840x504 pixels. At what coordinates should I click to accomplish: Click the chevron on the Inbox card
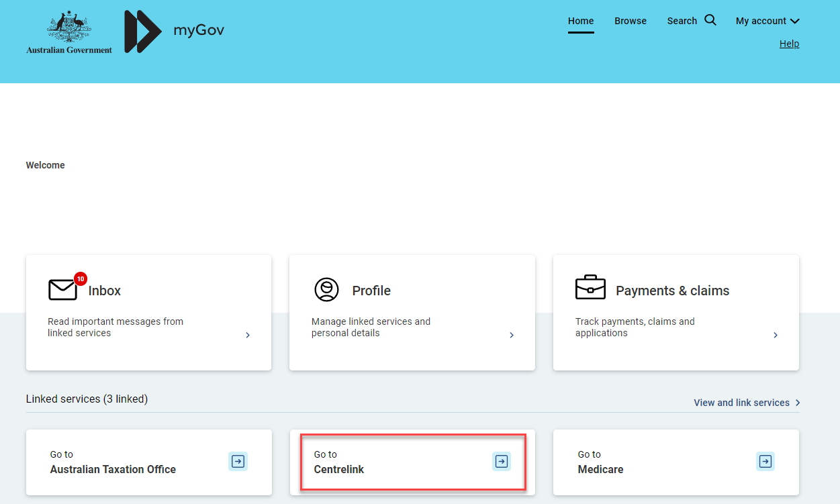coord(247,335)
